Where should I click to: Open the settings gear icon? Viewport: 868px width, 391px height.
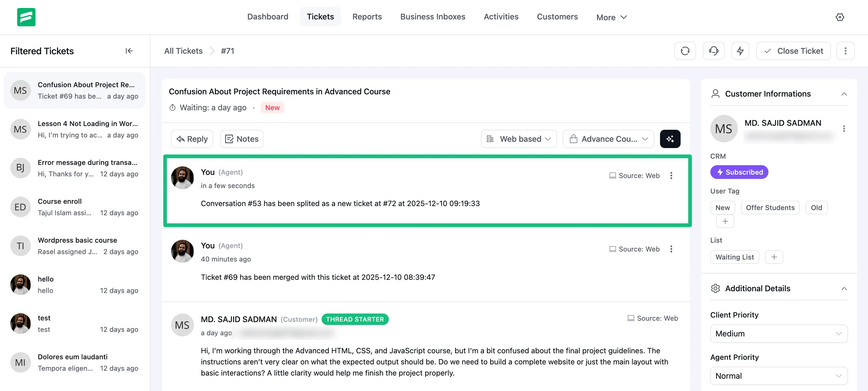839,17
